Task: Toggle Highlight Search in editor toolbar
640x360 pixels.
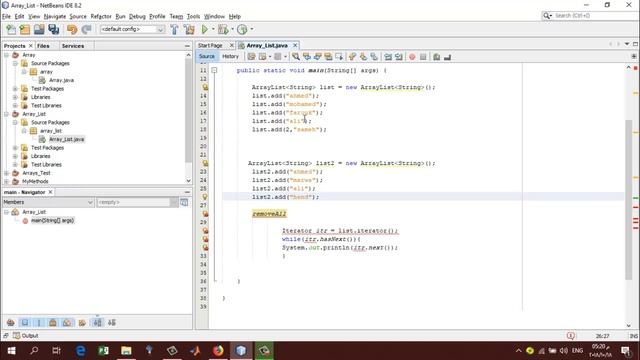Action: [328, 57]
